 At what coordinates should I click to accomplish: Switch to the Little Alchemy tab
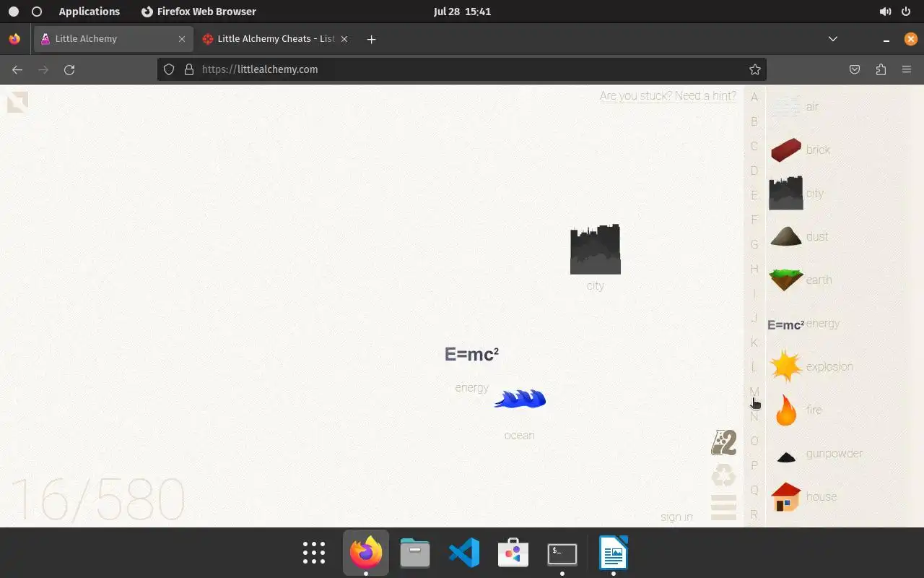(x=113, y=39)
